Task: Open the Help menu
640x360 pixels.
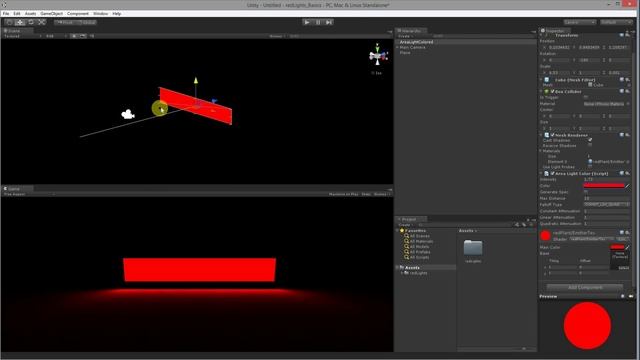Action: (x=117, y=13)
